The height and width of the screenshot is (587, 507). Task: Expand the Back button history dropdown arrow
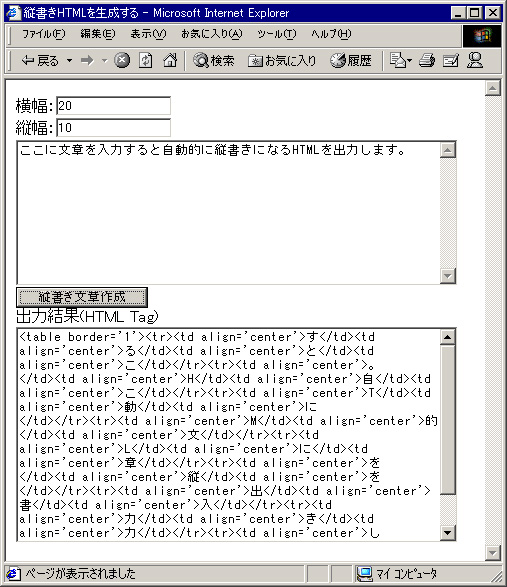(69, 60)
